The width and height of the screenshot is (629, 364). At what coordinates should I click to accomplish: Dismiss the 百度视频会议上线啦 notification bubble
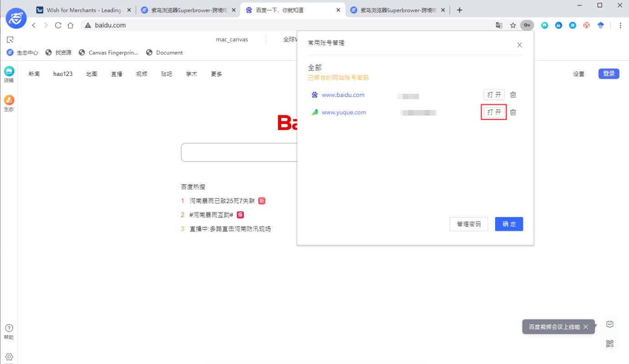[586, 326]
